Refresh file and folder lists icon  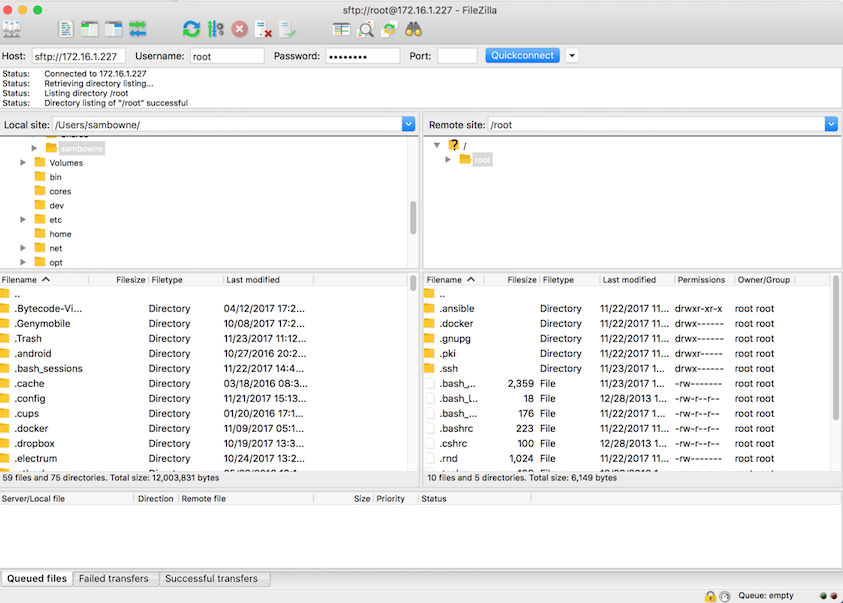(191, 29)
